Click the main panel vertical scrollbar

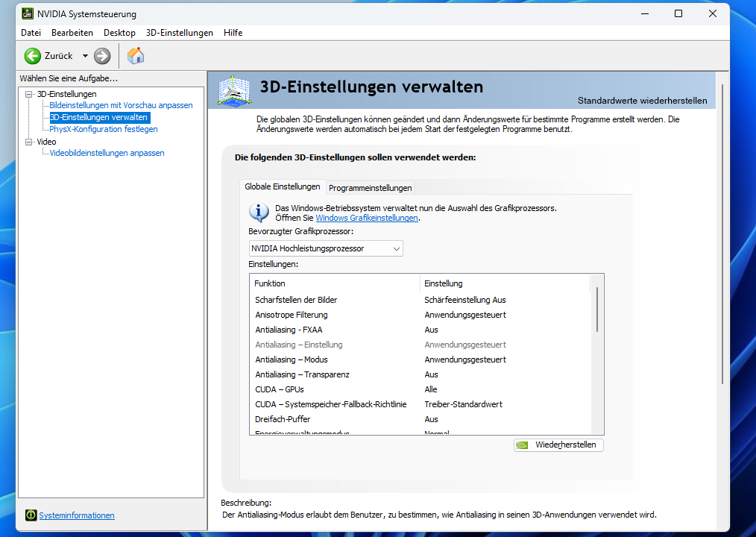[x=722, y=234]
